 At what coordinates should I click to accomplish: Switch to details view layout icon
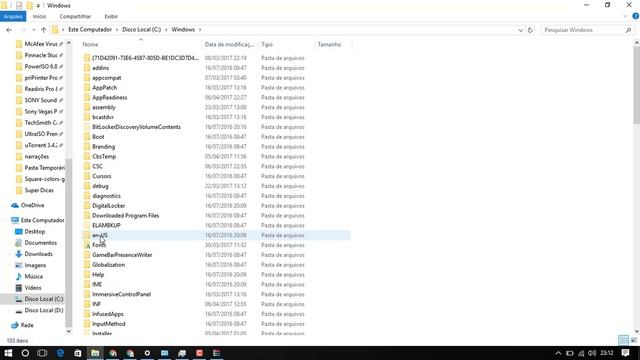(623, 340)
